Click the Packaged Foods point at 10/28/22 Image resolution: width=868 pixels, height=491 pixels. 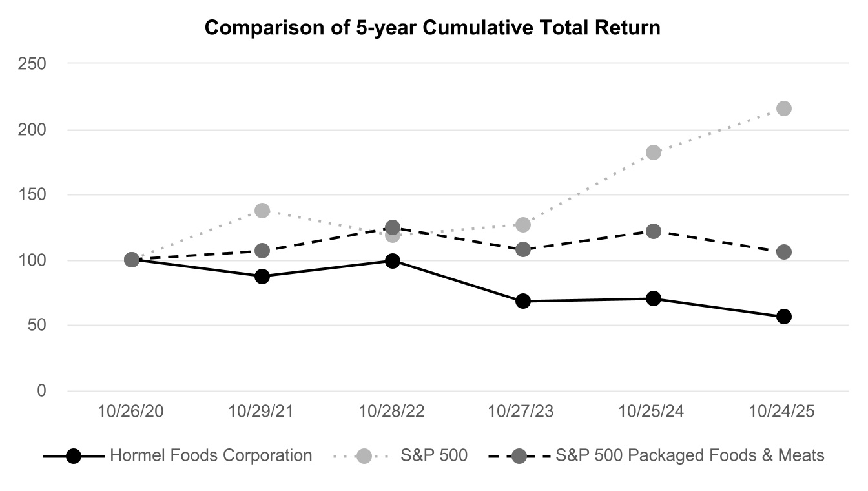pyautogui.click(x=393, y=227)
